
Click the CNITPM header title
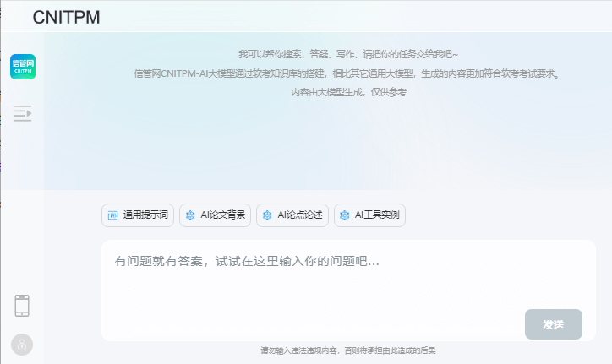66,17
